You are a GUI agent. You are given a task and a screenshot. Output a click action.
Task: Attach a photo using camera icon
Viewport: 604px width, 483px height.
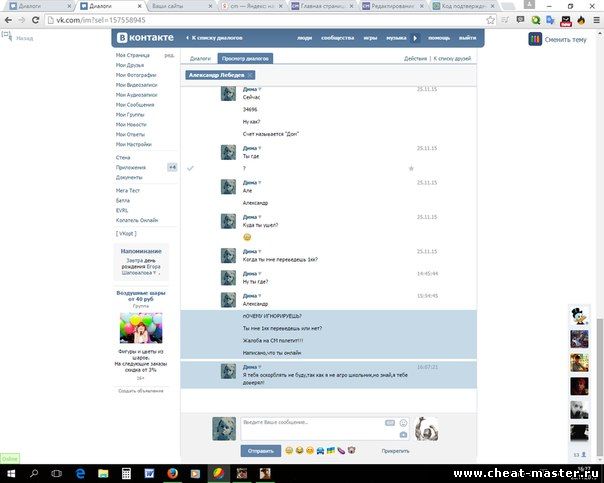403,434
